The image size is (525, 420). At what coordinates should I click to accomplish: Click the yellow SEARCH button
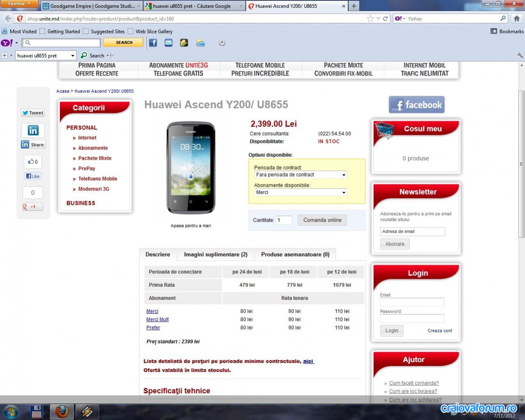point(123,42)
